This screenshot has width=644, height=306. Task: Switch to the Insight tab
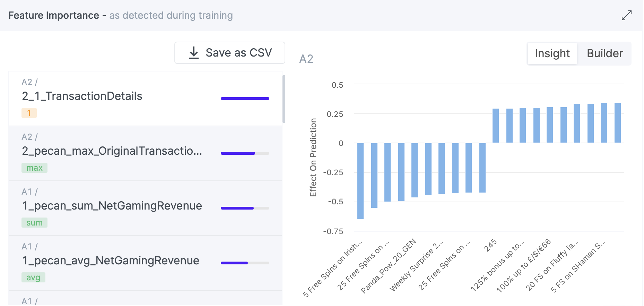point(552,53)
